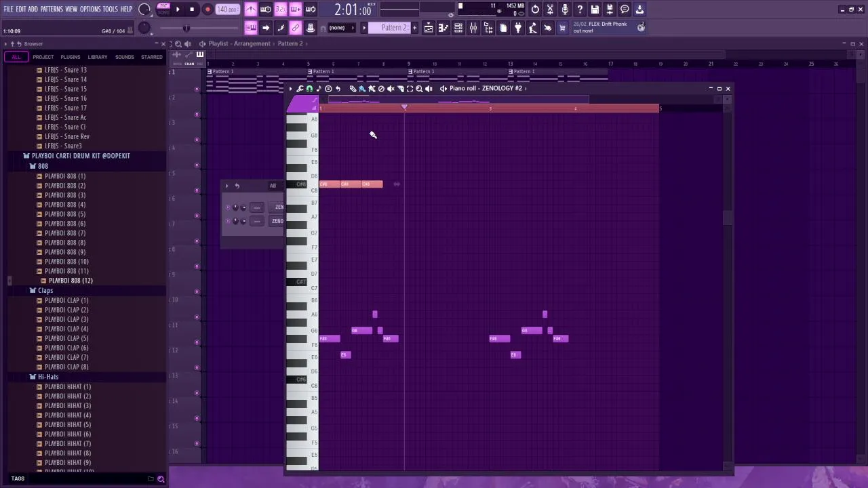Open the FILE menu
Image resolution: width=868 pixels, height=488 pixels.
(x=9, y=9)
